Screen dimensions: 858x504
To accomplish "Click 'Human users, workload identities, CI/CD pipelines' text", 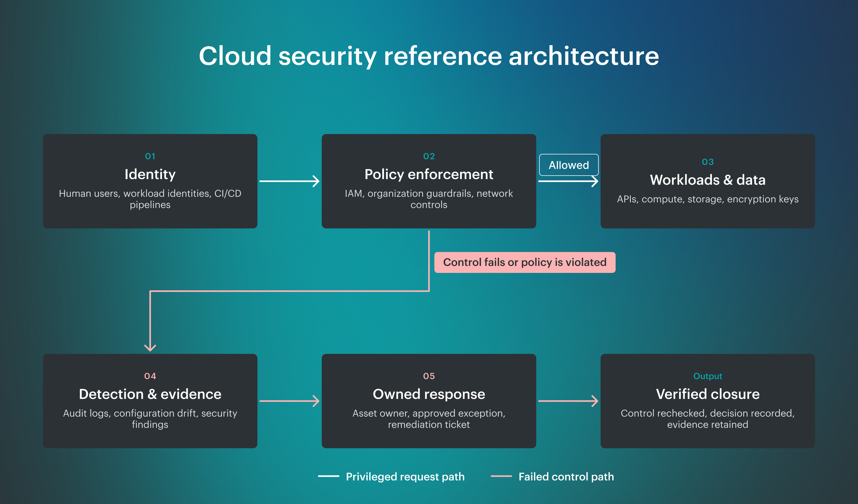I will (x=150, y=199).
